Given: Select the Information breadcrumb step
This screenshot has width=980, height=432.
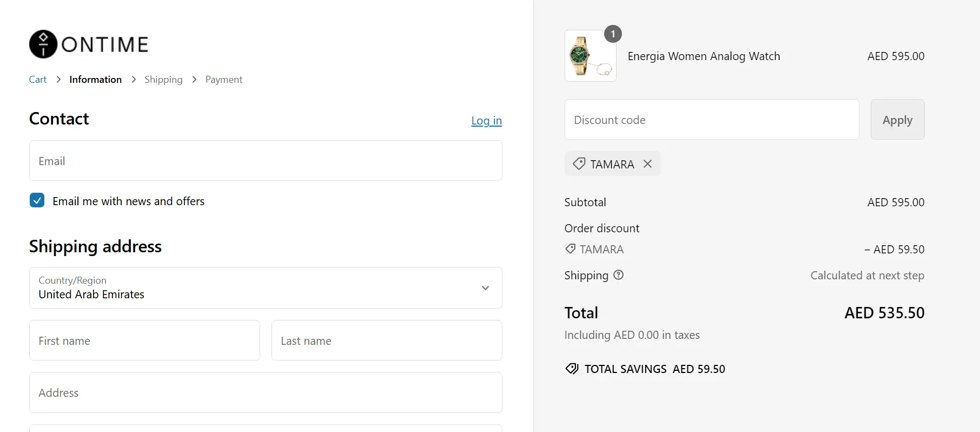Looking at the screenshot, I should 96,80.
